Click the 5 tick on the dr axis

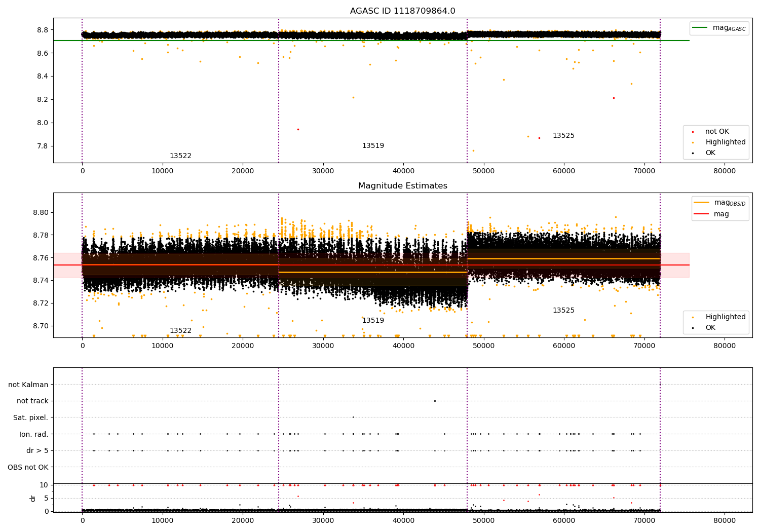coord(46,499)
